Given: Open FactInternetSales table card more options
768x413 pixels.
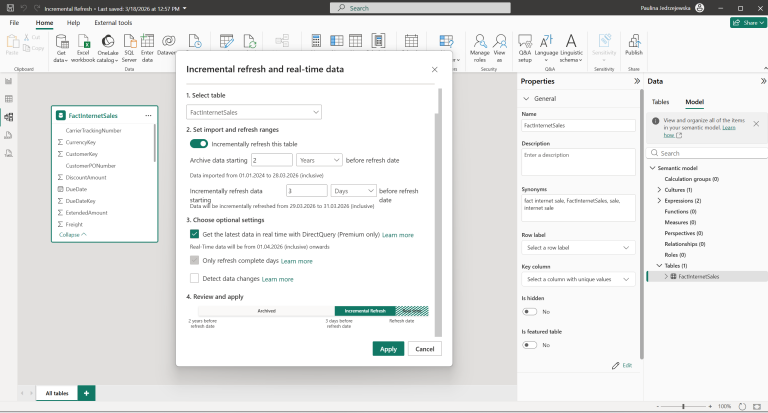Looking at the screenshot, I should 149,116.
